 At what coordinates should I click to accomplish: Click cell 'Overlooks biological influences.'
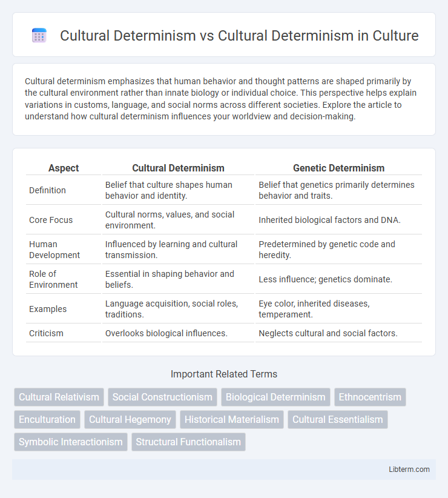click(179, 333)
